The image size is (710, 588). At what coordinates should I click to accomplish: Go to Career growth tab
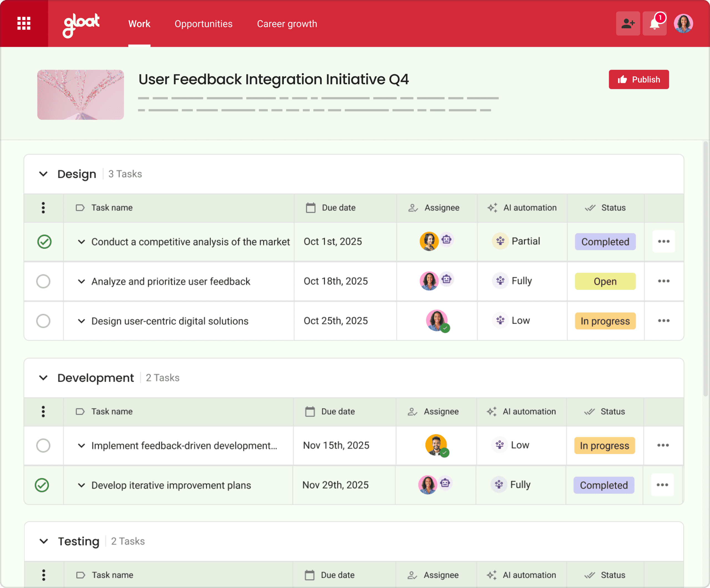click(x=287, y=24)
